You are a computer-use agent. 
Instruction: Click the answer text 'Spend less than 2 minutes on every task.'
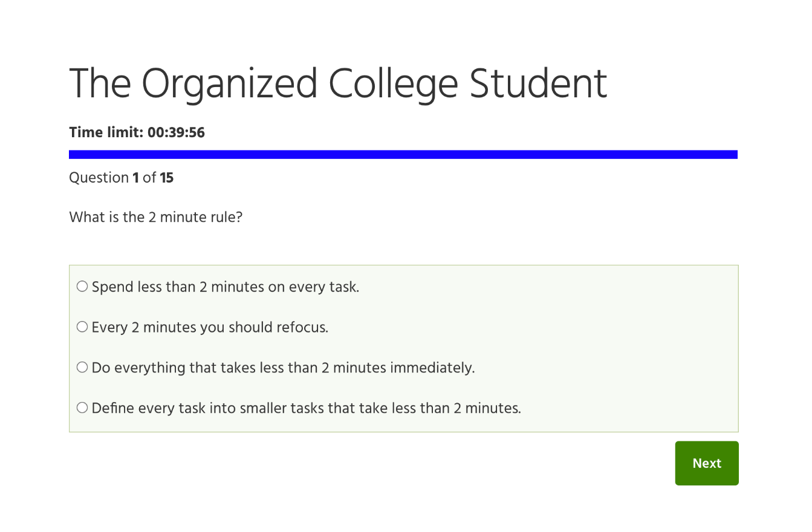pyautogui.click(x=226, y=287)
